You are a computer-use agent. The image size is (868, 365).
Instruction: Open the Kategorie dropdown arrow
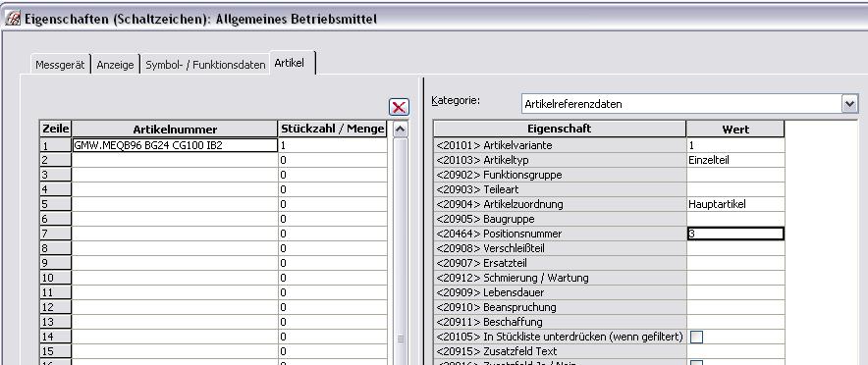tap(849, 103)
